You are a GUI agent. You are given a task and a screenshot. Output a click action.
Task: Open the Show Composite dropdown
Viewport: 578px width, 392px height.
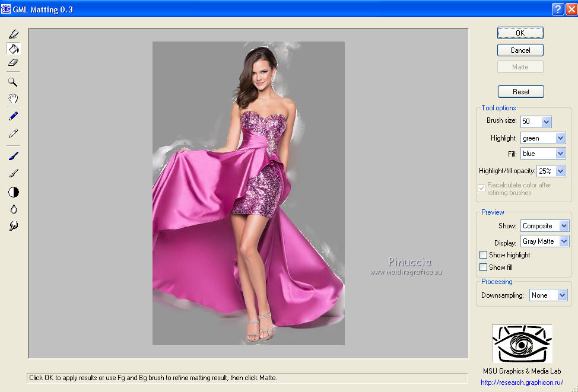tap(564, 226)
